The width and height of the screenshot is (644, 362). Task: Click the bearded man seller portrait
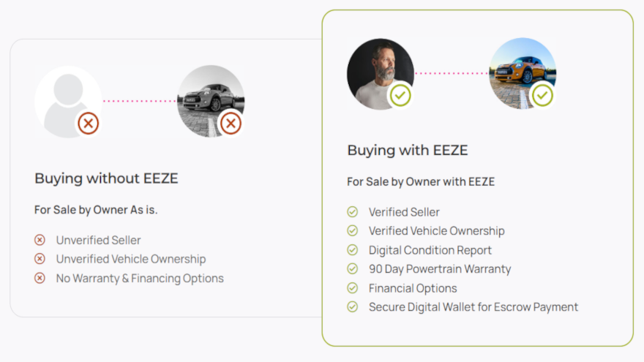378,71
